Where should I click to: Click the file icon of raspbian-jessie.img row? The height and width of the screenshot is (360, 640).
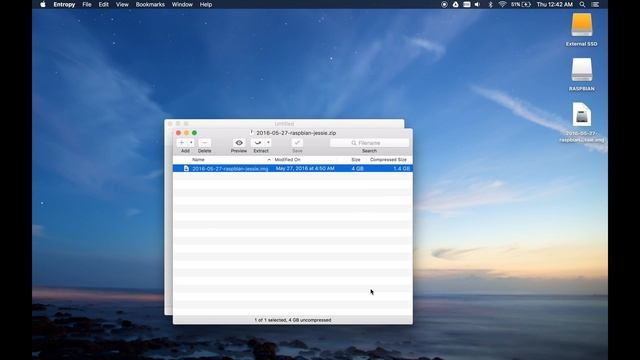(186, 168)
